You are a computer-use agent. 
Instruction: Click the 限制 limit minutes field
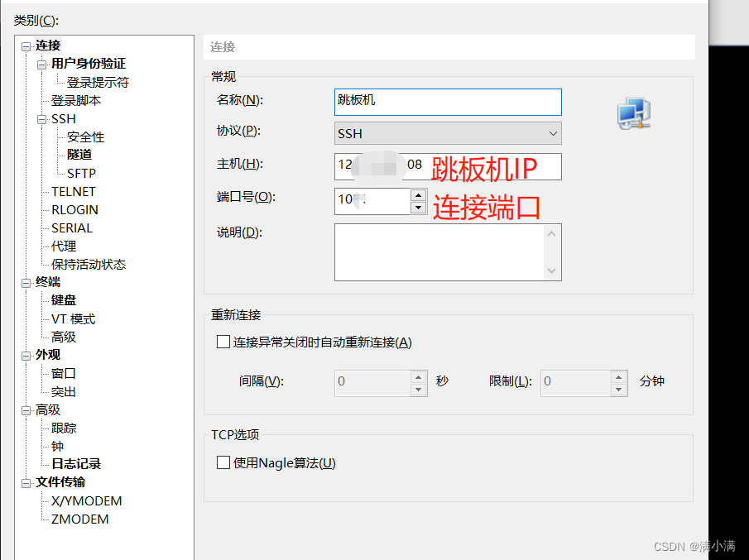pyautogui.click(x=575, y=383)
